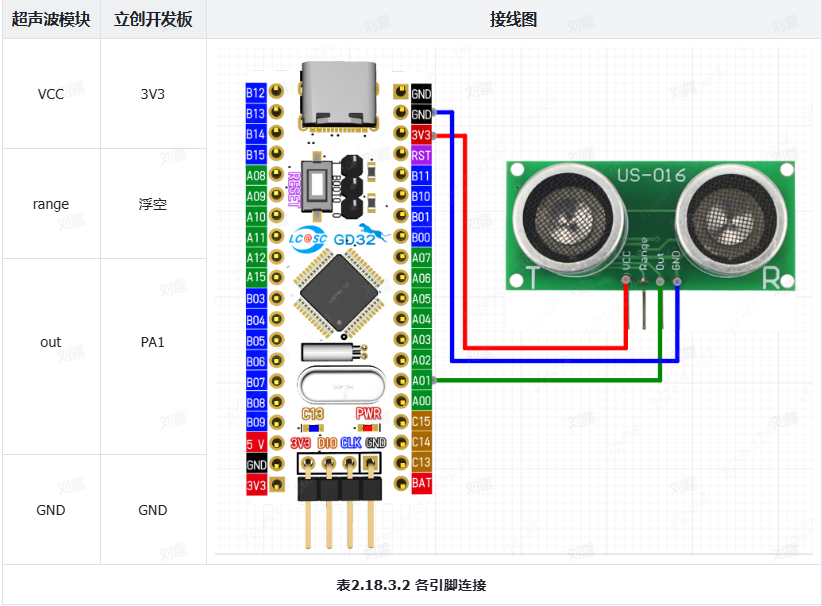
Task: Click the A08 pin label
Action: [x=256, y=175]
